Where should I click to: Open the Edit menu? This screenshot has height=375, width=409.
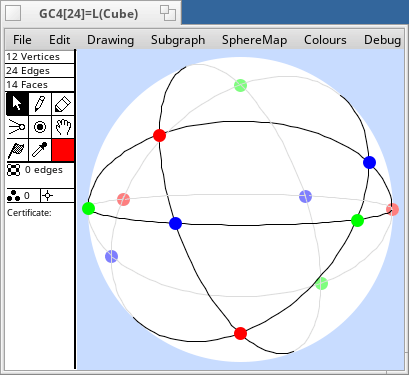click(59, 40)
